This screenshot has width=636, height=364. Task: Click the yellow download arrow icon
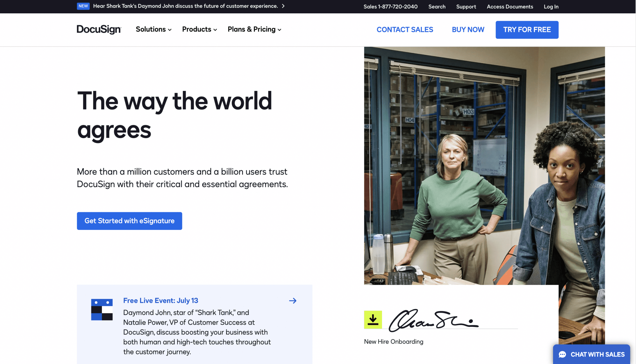373,320
